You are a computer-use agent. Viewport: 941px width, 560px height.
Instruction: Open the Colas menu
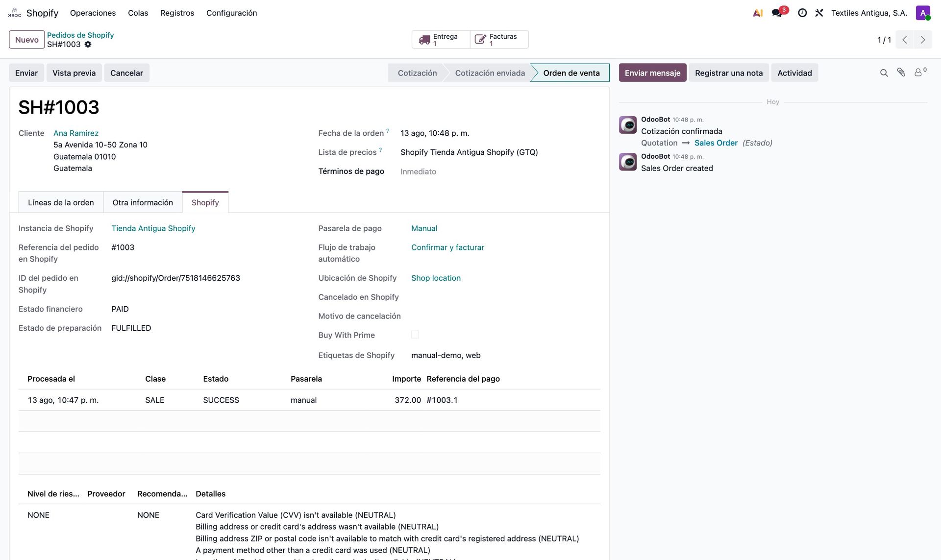(138, 13)
